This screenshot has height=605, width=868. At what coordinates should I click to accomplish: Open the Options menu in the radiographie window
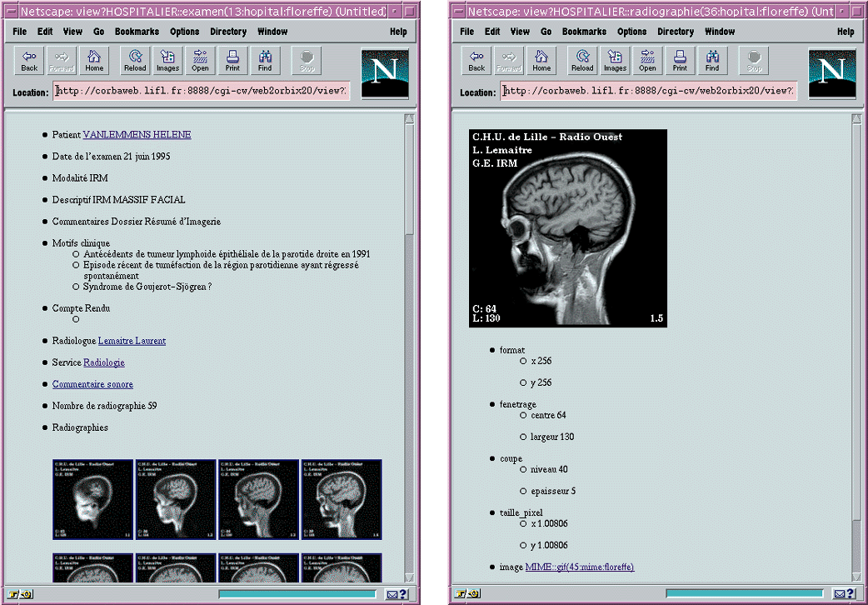(631, 32)
